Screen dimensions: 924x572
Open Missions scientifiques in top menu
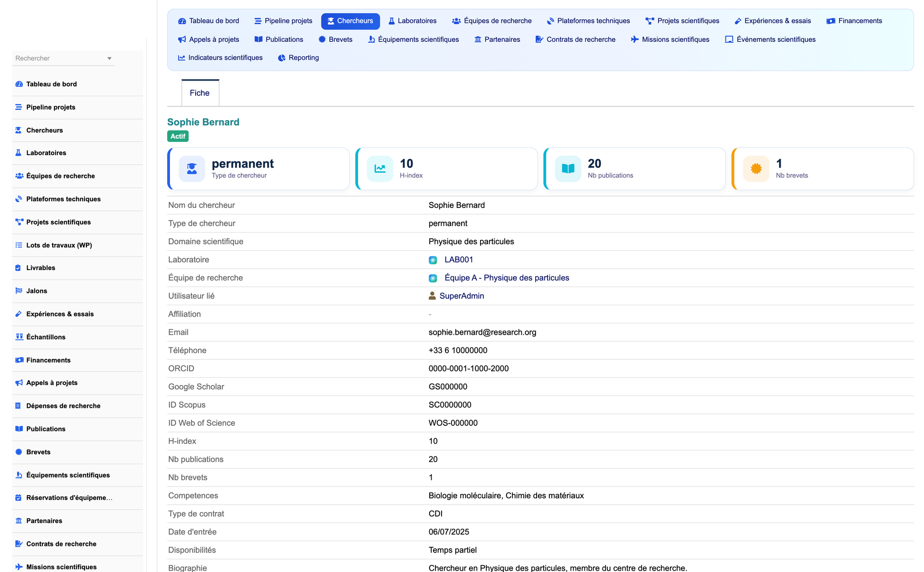pyautogui.click(x=670, y=39)
